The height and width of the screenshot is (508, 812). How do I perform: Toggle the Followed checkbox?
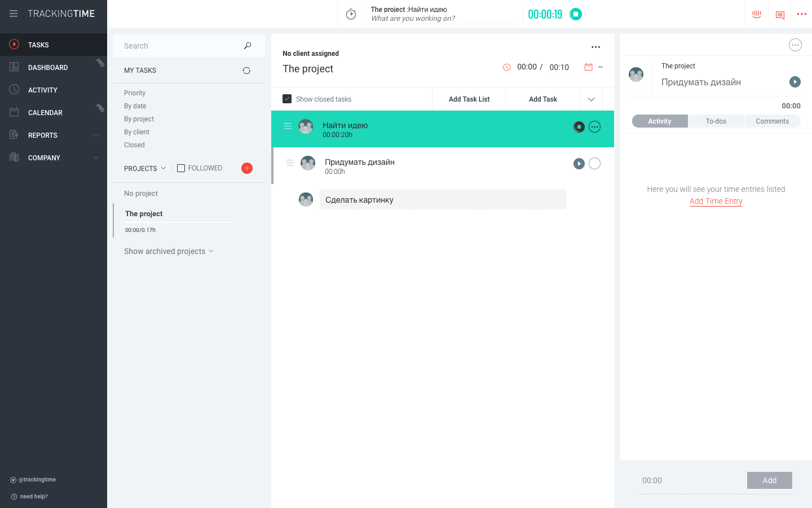(181, 168)
